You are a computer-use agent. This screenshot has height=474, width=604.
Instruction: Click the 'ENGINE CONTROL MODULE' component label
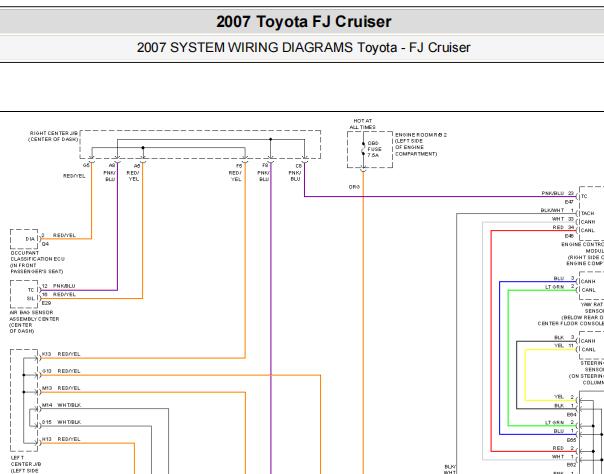pyautogui.click(x=583, y=254)
